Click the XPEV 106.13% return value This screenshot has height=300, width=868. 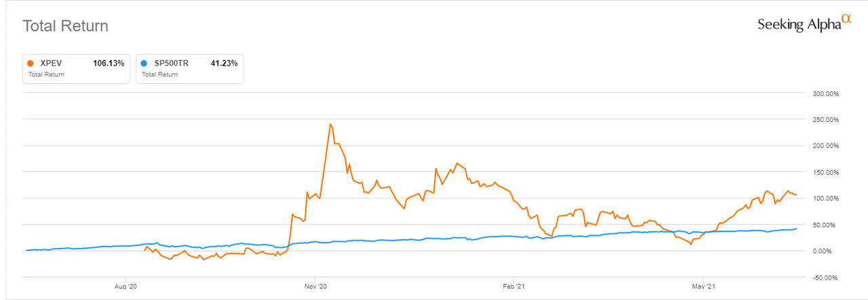[108, 64]
